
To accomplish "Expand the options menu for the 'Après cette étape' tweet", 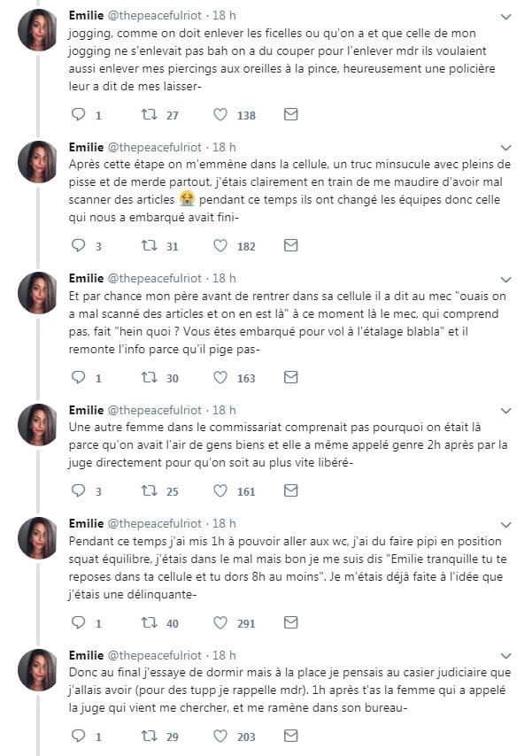I will point(505,148).
